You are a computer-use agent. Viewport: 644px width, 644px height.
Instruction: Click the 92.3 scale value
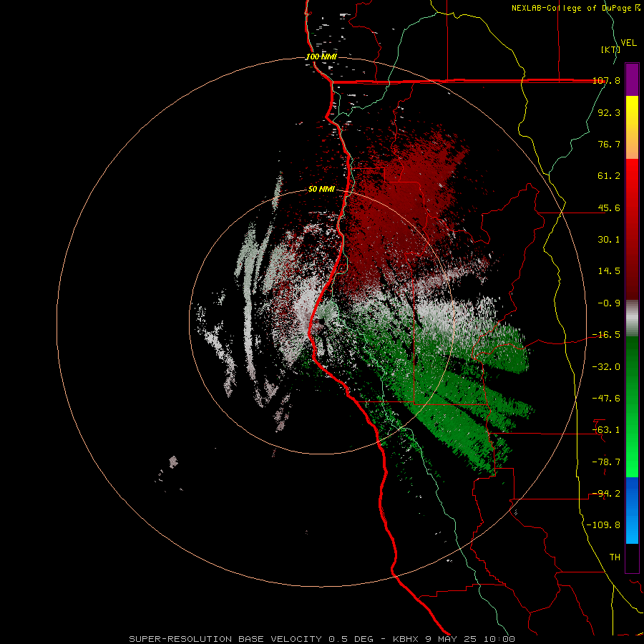609,112
